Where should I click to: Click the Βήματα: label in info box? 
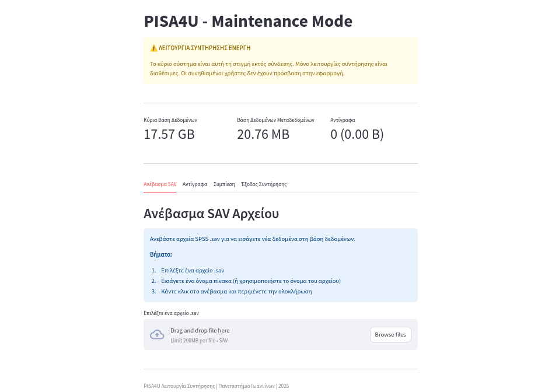(161, 254)
